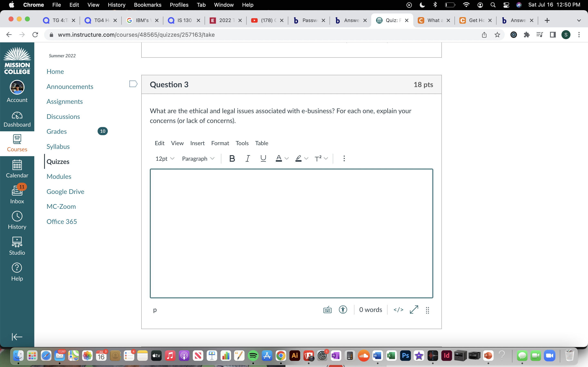Open the keyboard shortcuts icon below the editor

pos(327,310)
